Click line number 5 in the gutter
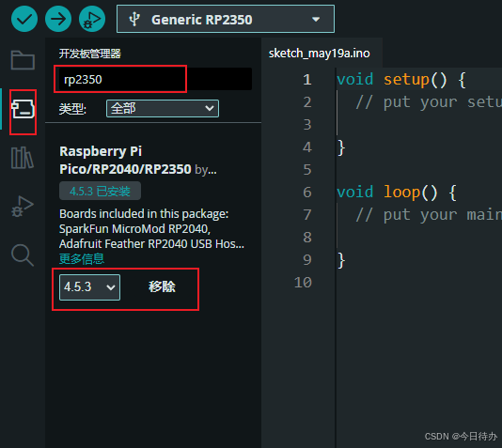Image resolution: width=502 pixels, height=448 pixels. [307, 170]
